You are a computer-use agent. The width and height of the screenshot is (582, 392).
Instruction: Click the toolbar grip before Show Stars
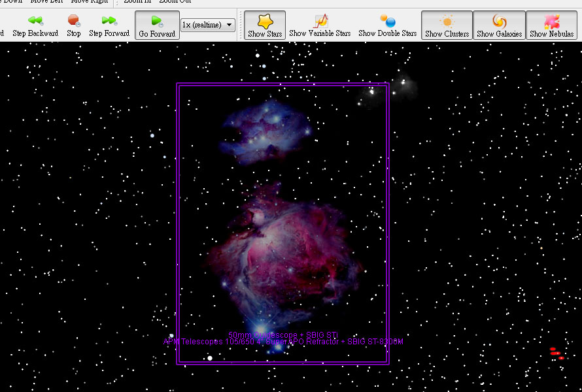[x=241, y=25]
